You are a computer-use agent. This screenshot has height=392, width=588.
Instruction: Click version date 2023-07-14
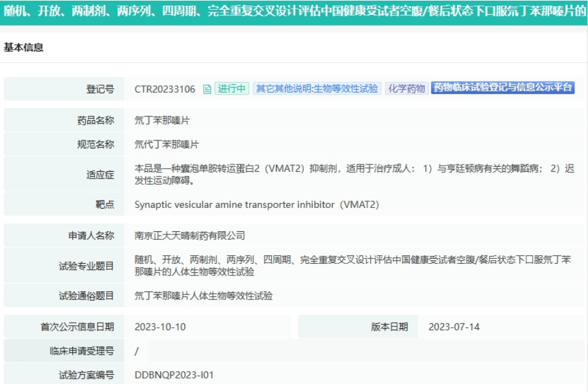coord(454,327)
